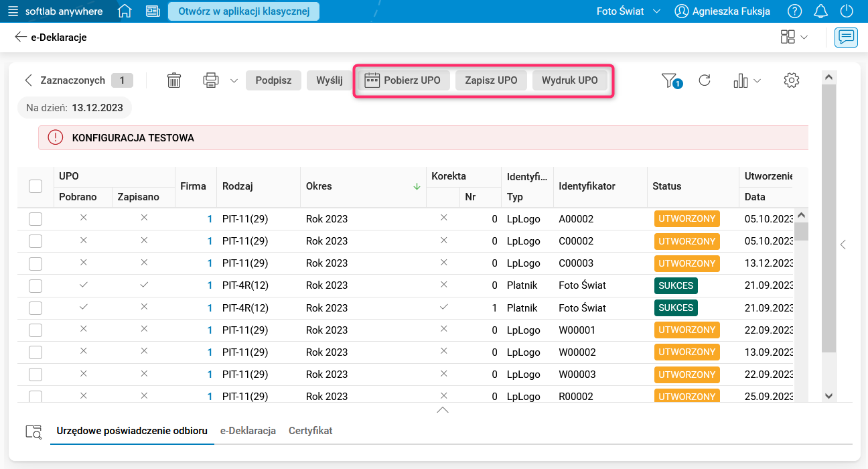Screen dimensions: 868x469
Task: Open the chart statistics icon
Action: coord(740,80)
